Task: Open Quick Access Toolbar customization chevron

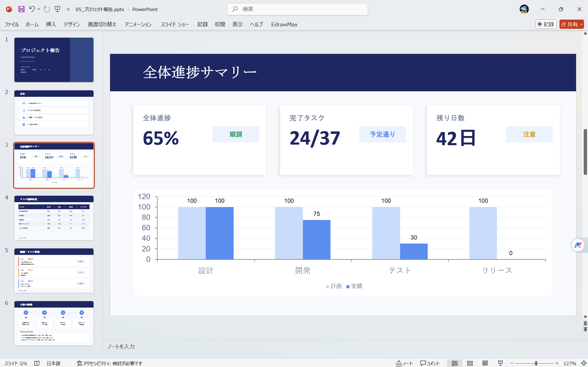Action: [68, 9]
